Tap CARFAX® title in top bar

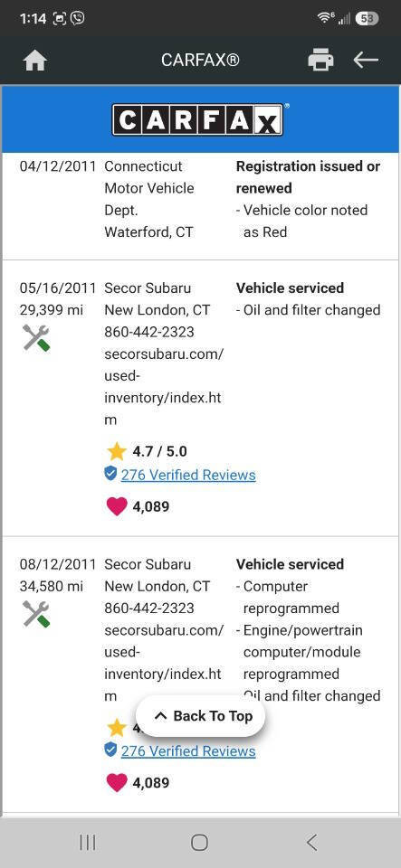201,60
